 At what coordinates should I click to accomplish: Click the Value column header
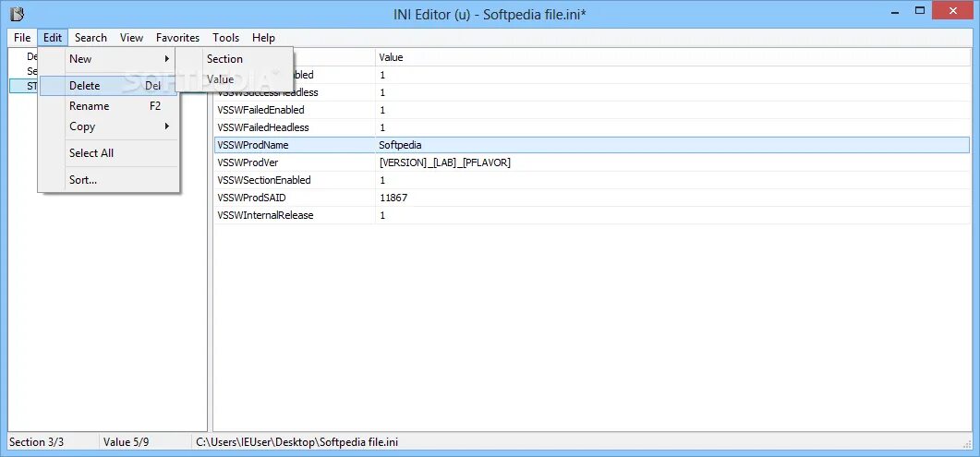coord(672,57)
